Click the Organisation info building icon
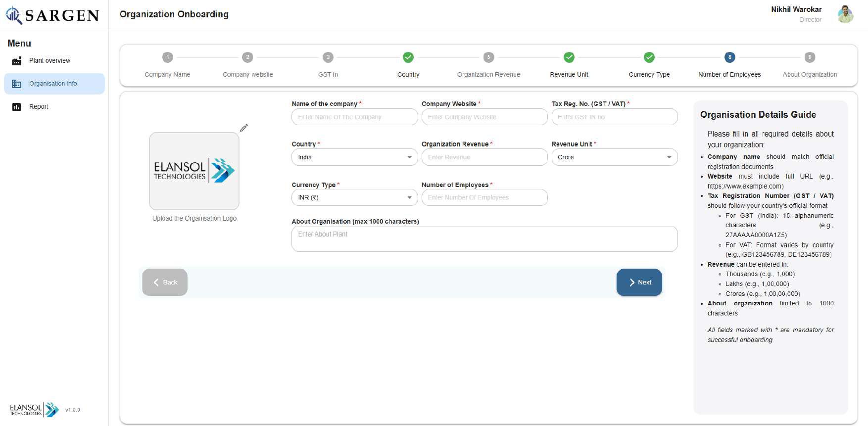Screen dimensions: 868x426 click(x=16, y=84)
